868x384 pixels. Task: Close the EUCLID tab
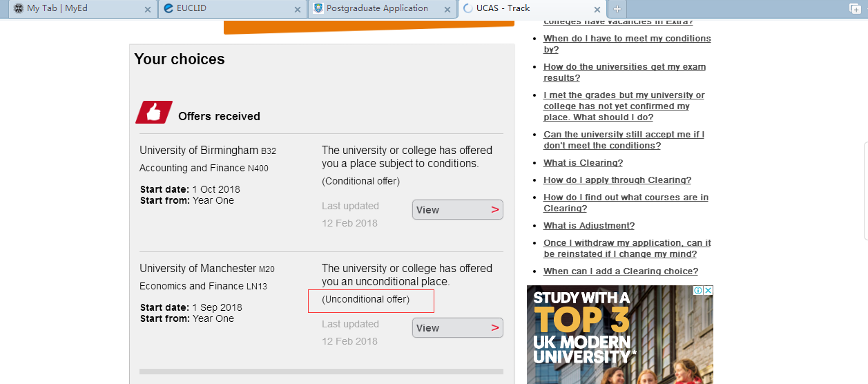[x=298, y=9]
